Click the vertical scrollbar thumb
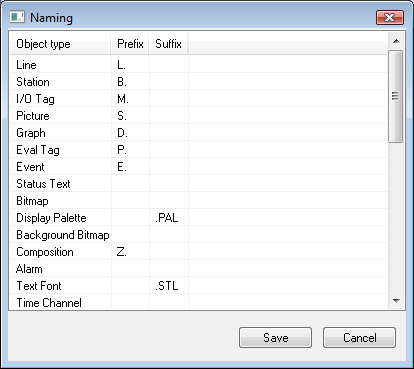Screen dimensions: 414x369 (396, 96)
